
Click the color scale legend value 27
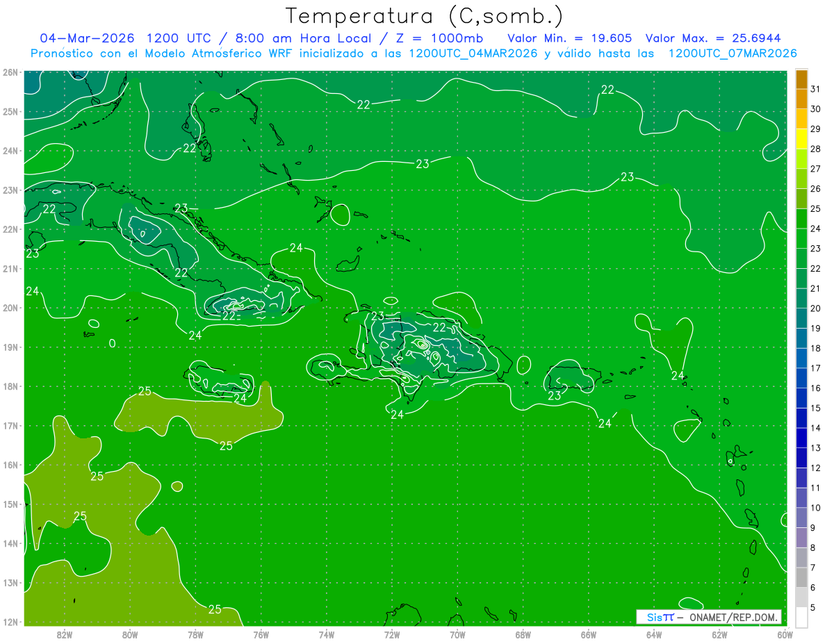click(x=816, y=169)
